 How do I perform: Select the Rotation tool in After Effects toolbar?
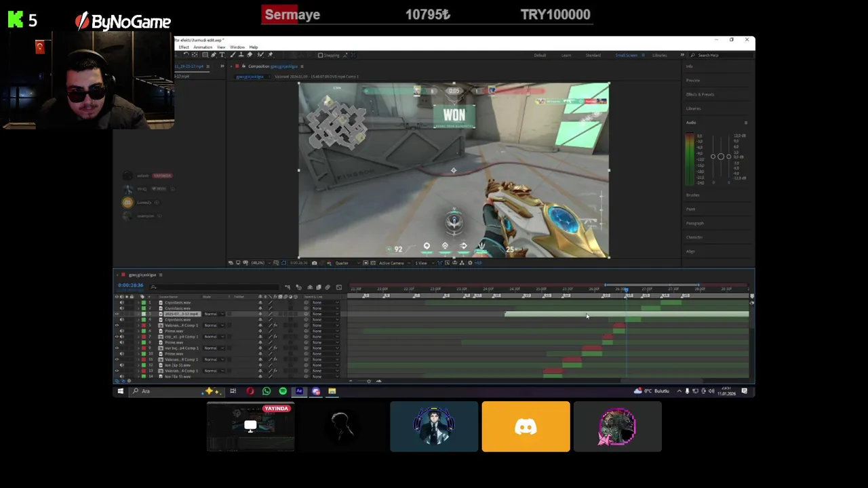(186, 54)
